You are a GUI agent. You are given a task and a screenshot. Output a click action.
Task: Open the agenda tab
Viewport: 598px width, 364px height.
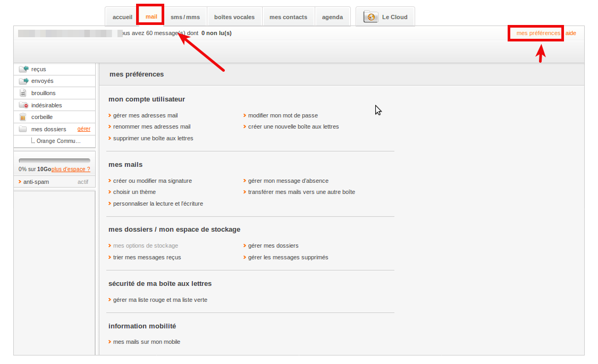(x=332, y=17)
